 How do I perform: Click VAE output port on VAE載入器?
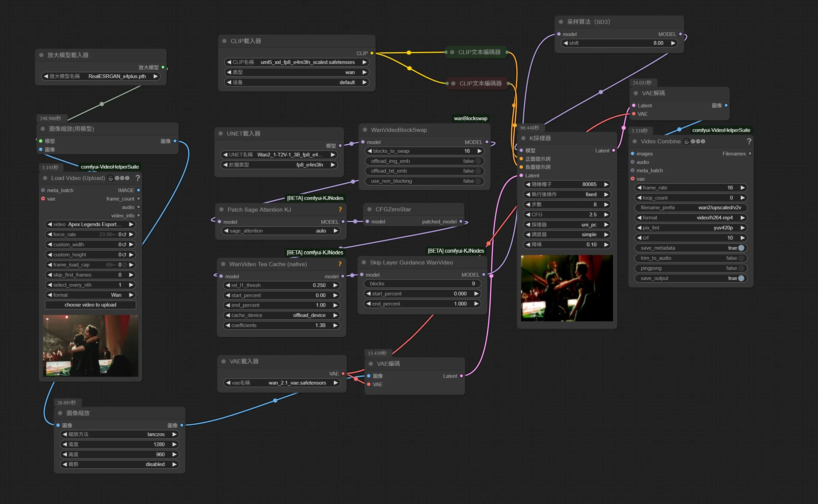(x=343, y=373)
